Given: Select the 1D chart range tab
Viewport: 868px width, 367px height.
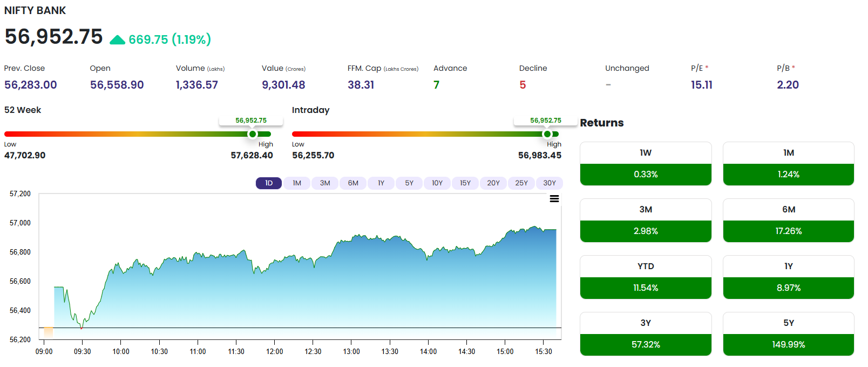Looking at the screenshot, I should [x=269, y=183].
